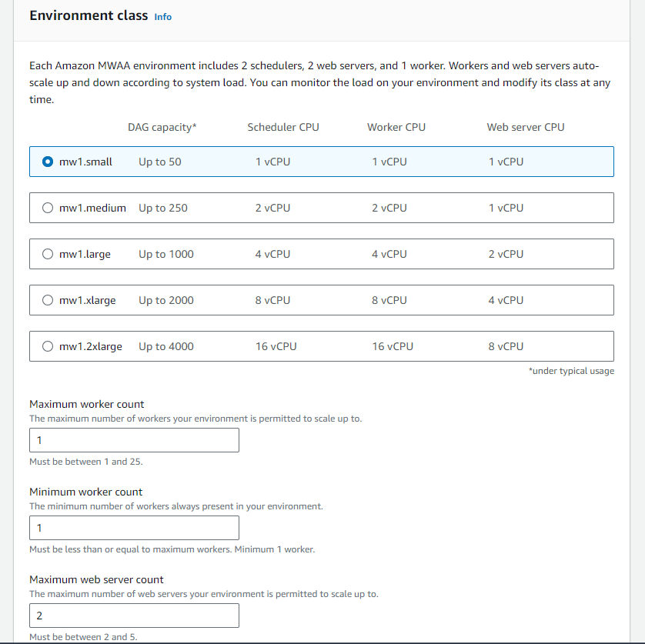Click '2 vCPU' web server value for mw1.large
This screenshot has width=645, height=644.
tap(506, 254)
